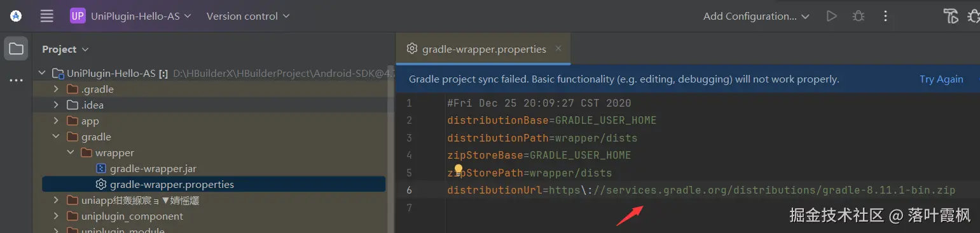Click the UniPlugin-Hello-AS root module icon
Image resolution: width=980 pixels, height=233 pixels.
(x=58, y=73)
